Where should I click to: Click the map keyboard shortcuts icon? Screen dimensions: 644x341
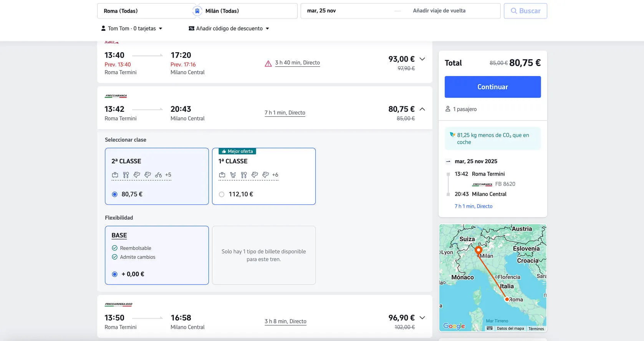pyautogui.click(x=489, y=328)
